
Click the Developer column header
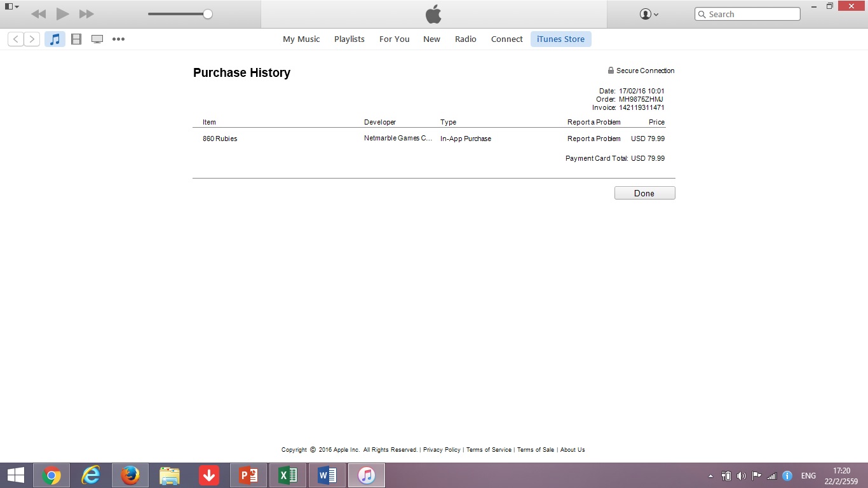(x=380, y=122)
